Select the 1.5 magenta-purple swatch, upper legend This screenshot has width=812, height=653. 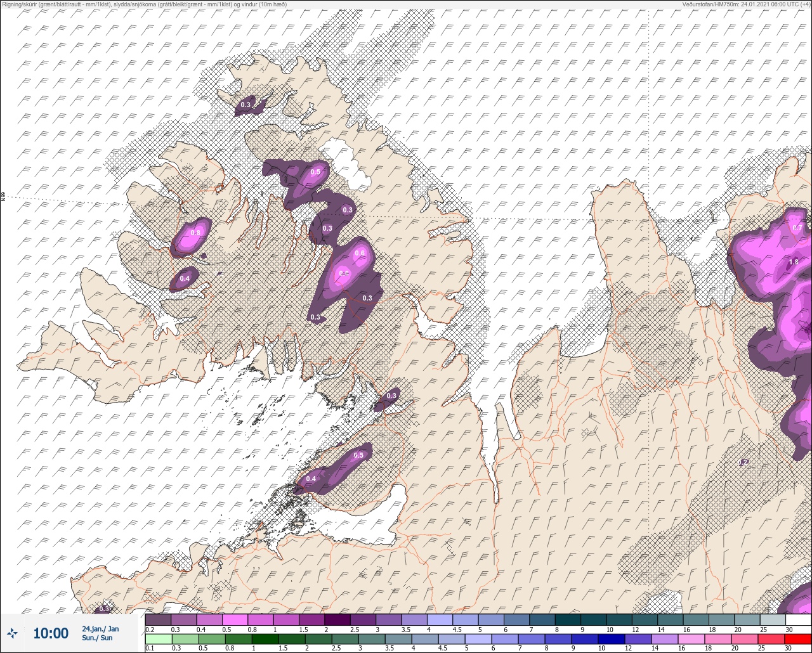(311, 619)
